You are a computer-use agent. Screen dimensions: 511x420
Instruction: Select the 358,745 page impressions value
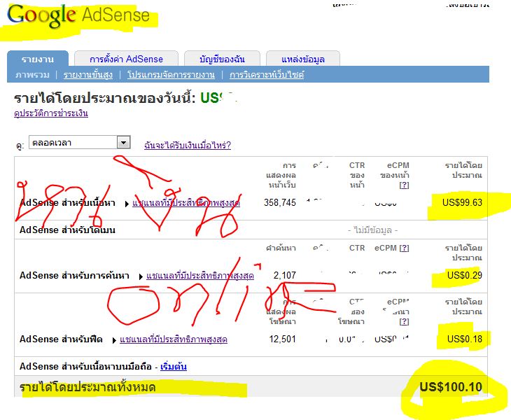tap(280, 203)
